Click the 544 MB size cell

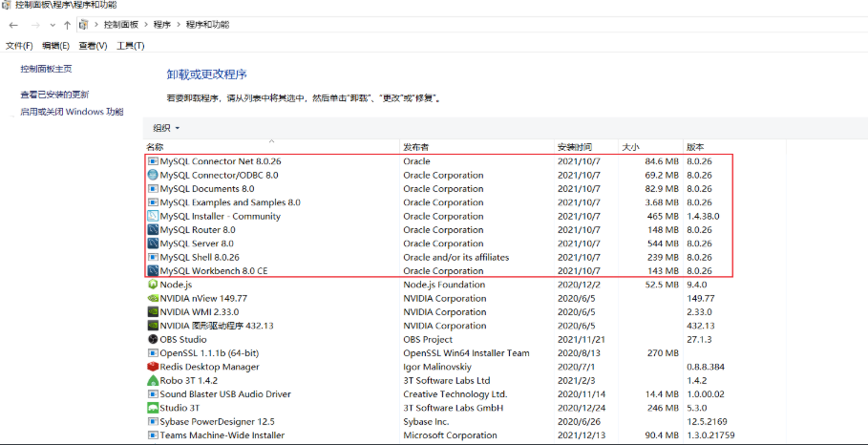click(664, 244)
